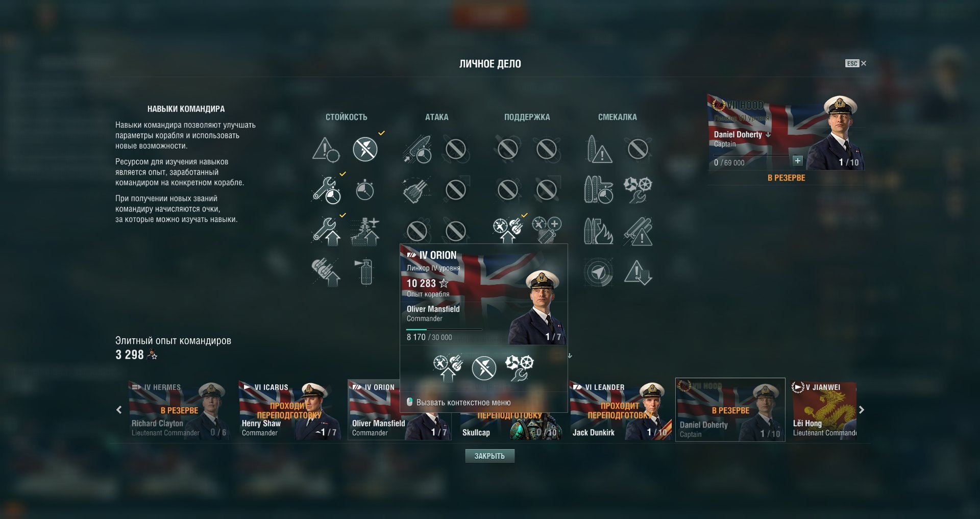This screenshot has height=519, width=980.
Task: Click the shells with flame skill
Action: pos(598,231)
